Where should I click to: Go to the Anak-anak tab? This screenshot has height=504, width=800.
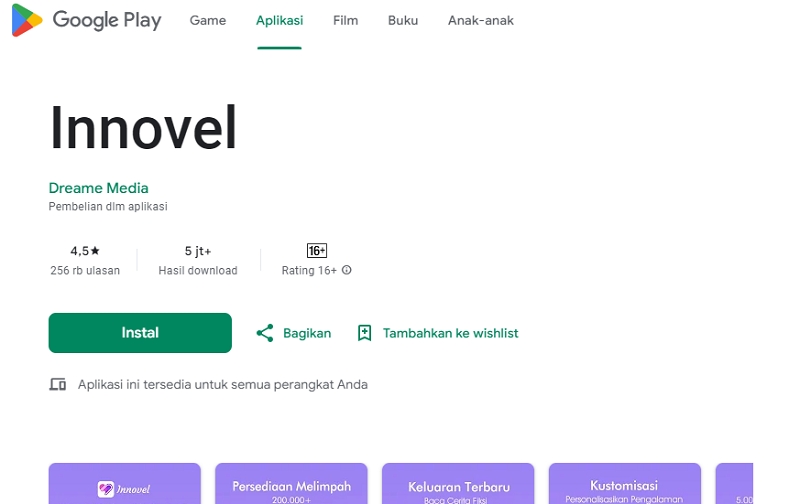pyautogui.click(x=481, y=20)
